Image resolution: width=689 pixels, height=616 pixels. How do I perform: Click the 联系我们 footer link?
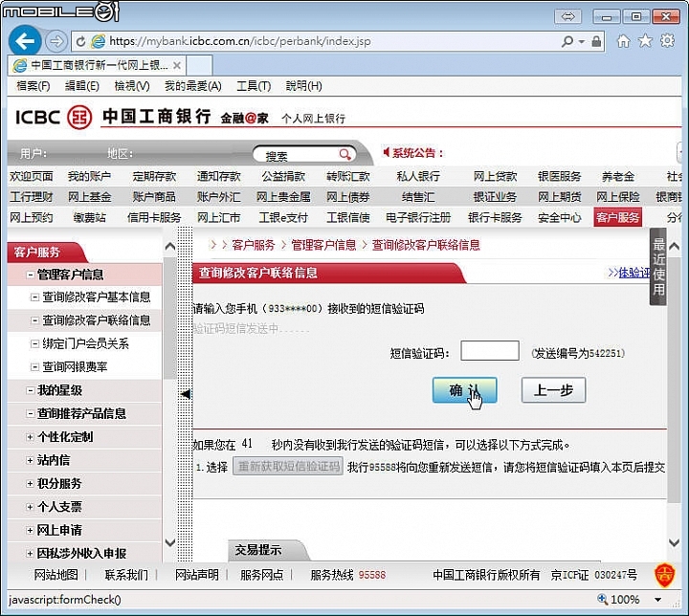coord(126,575)
